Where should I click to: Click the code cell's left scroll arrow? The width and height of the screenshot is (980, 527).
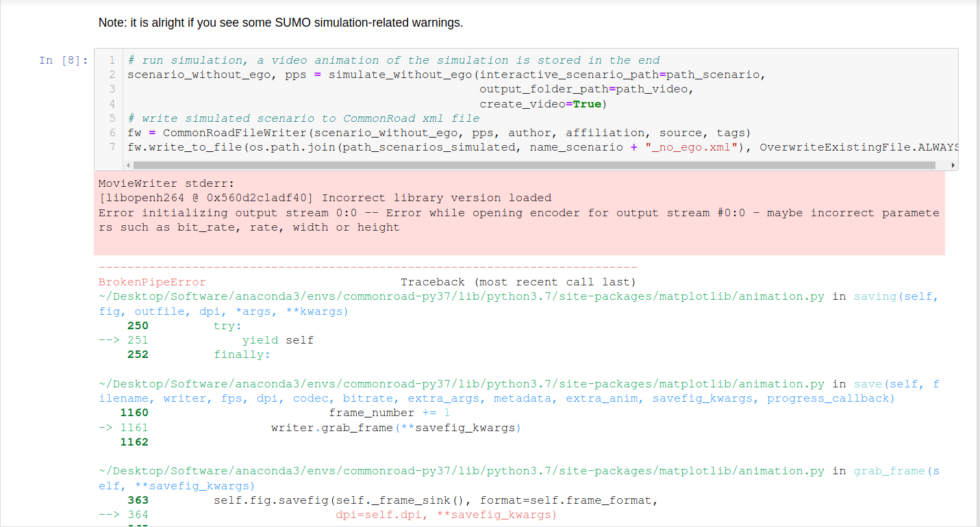click(x=128, y=165)
